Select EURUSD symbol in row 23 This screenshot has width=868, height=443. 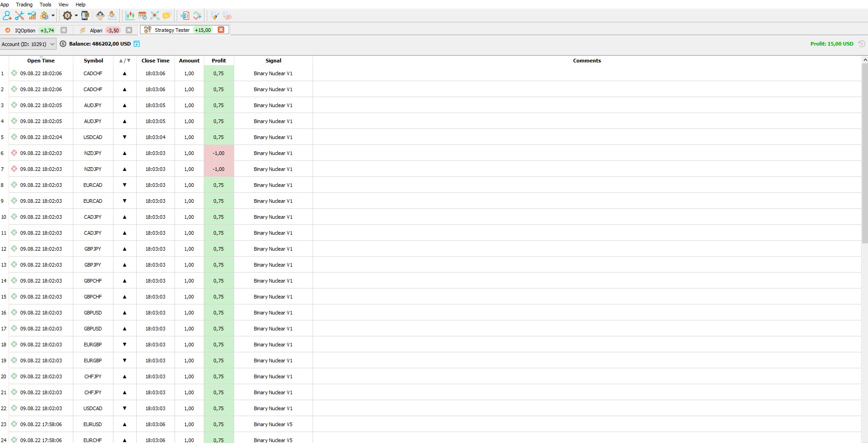click(93, 424)
